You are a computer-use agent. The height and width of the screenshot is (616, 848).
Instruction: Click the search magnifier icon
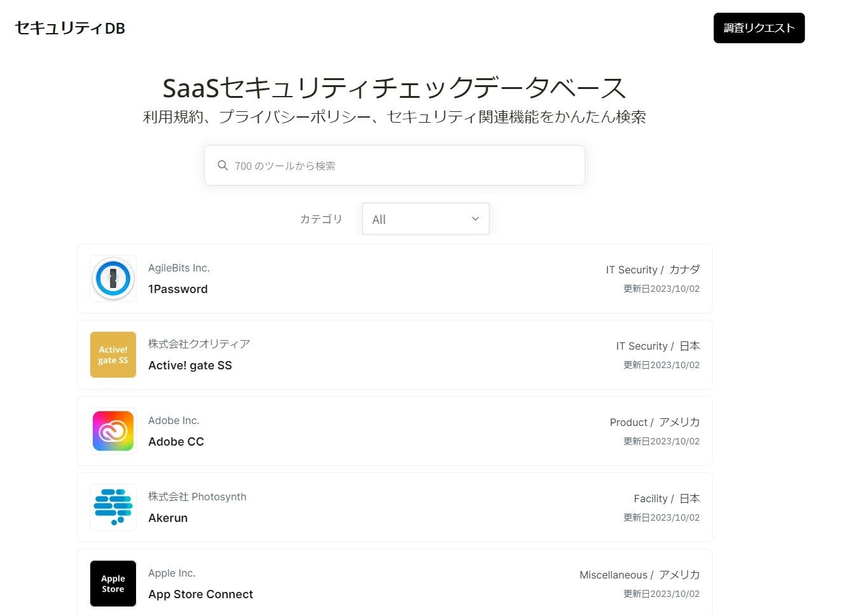point(222,165)
